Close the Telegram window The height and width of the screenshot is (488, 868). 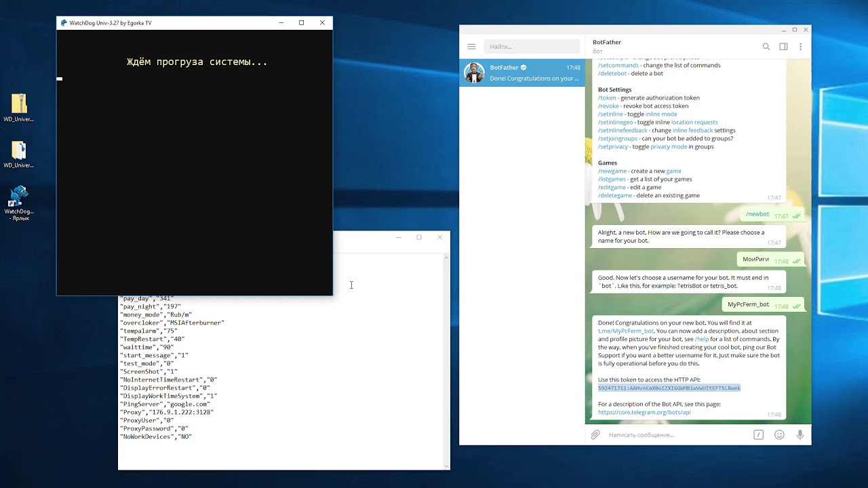click(x=806, y=30)
